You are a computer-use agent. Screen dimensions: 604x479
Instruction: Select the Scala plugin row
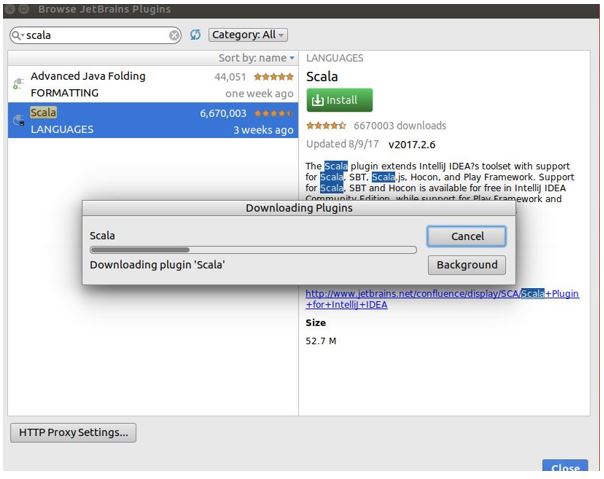coord(153,120)
